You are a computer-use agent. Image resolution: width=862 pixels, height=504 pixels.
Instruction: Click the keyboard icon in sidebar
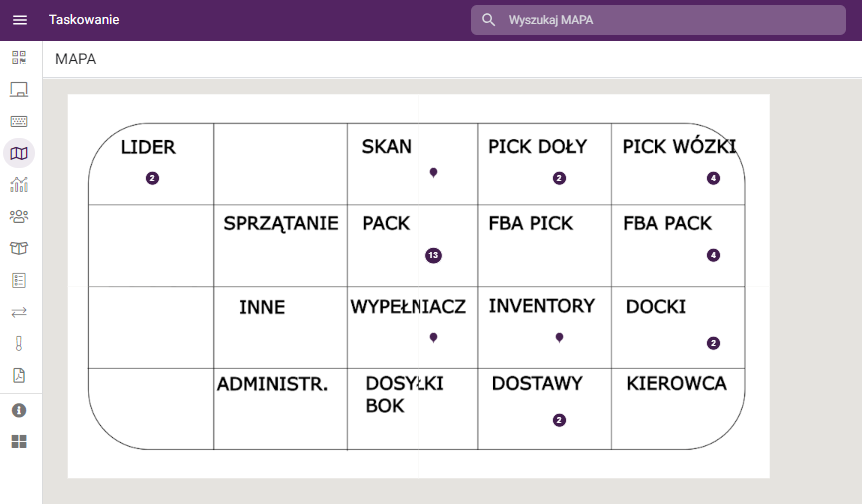(x=19, y=121)
